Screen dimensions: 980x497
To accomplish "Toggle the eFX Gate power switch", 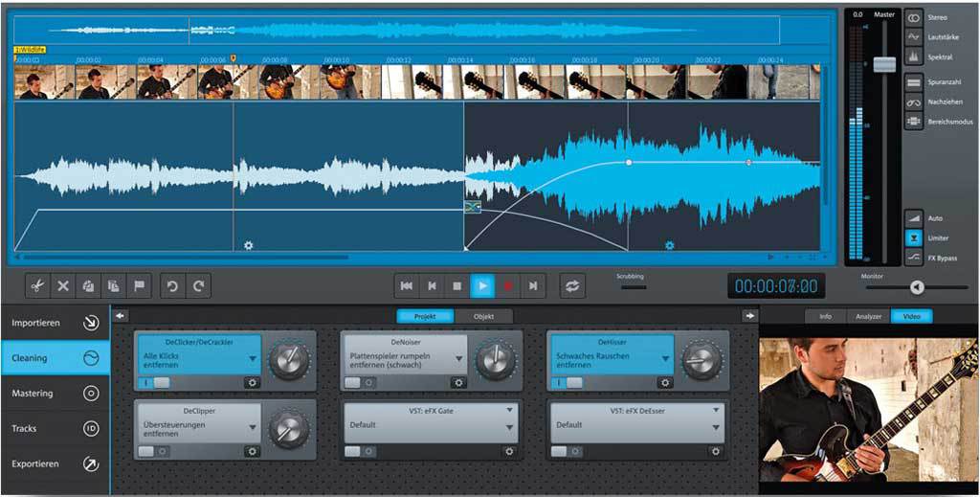I will tap(360, 451).
